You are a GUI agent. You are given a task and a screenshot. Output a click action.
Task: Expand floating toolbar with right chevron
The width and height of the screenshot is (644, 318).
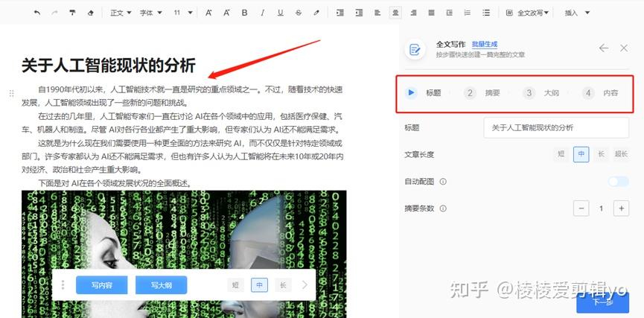[x=305, y=284]
